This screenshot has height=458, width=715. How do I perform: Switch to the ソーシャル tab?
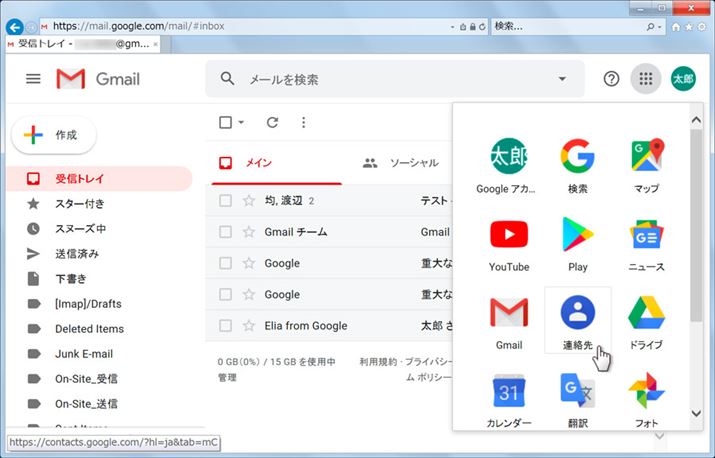[401, 163]
